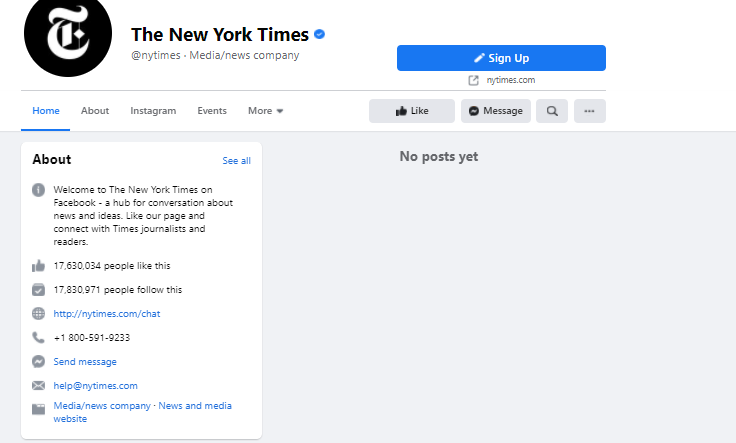Click the phone icon beside the number
The image size is (736, 443).
click(x=38, y=337)
